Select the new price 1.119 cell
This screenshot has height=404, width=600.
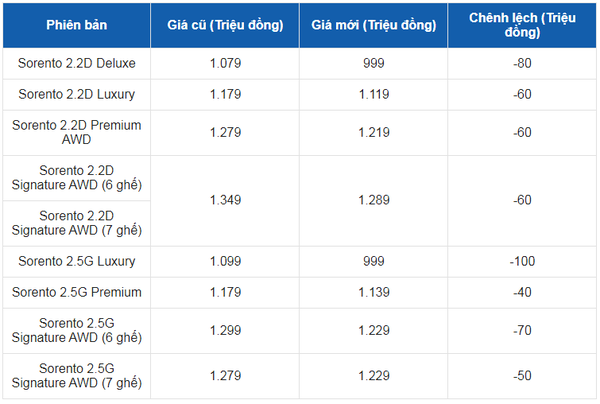374,94
